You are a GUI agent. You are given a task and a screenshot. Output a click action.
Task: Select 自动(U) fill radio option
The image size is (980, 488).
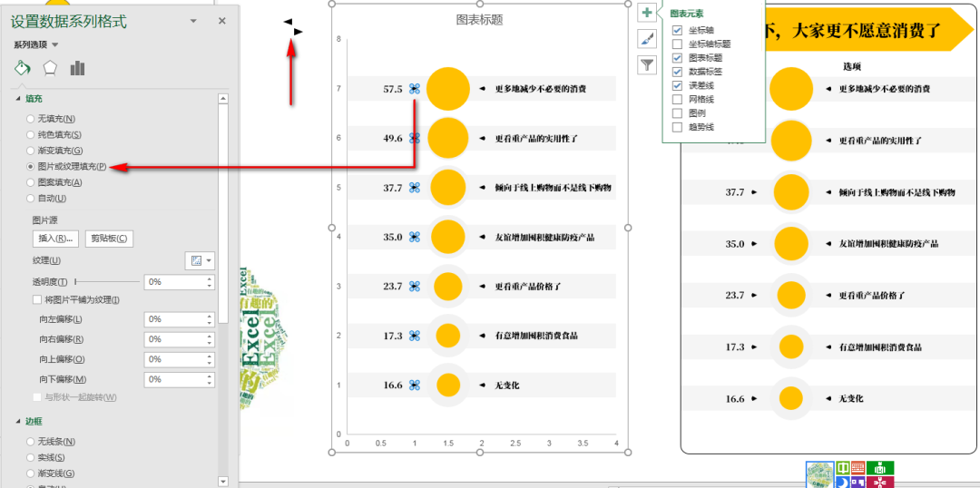47,198
